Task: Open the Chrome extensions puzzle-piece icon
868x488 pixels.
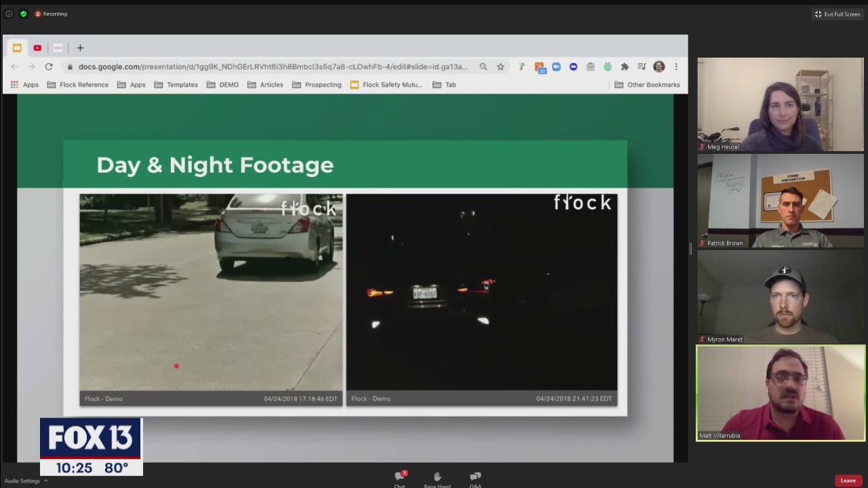Action: pos(625,66)
